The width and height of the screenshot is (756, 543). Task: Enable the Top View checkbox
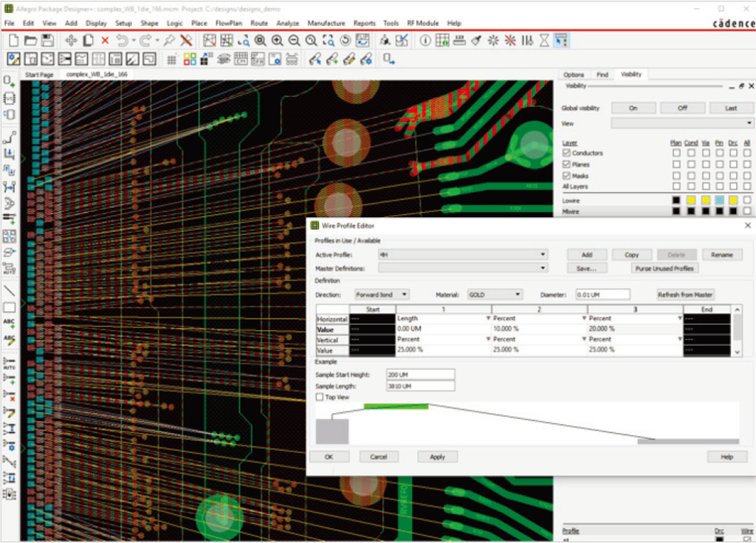coord(320,397)
